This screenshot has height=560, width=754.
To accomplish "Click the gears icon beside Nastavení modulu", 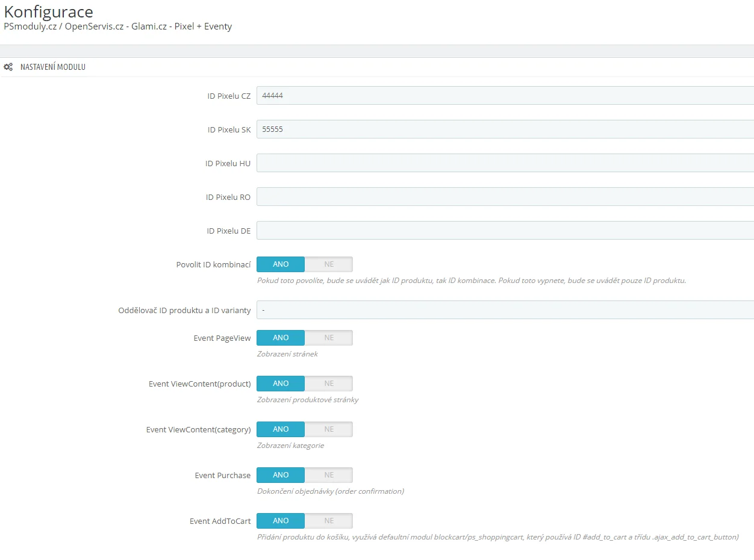I will [x=8, y=67].
